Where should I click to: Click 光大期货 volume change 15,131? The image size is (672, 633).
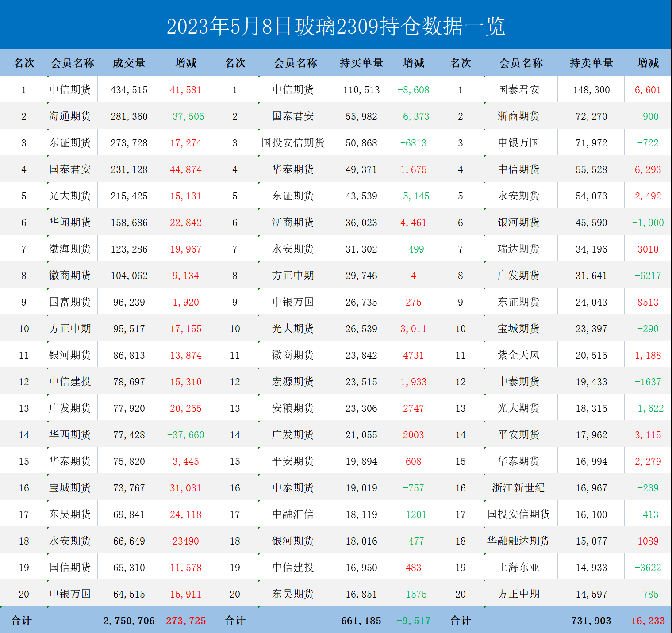[186, 196]
